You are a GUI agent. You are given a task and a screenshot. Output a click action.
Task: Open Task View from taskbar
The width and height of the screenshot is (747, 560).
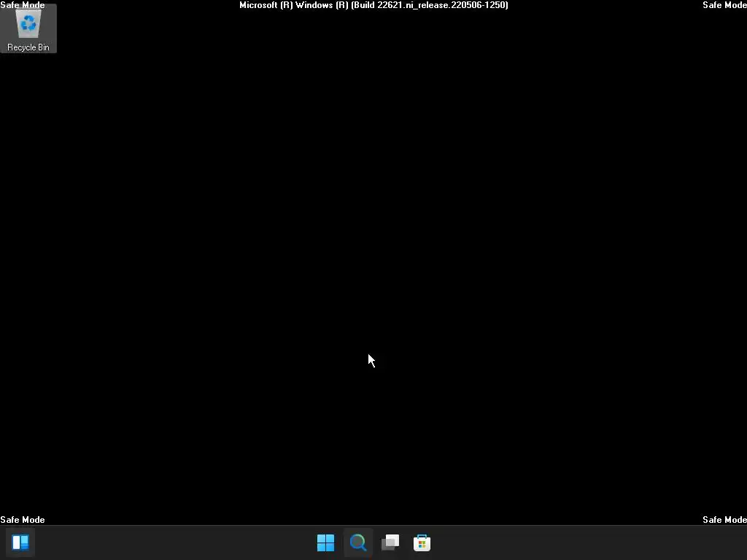390,542
